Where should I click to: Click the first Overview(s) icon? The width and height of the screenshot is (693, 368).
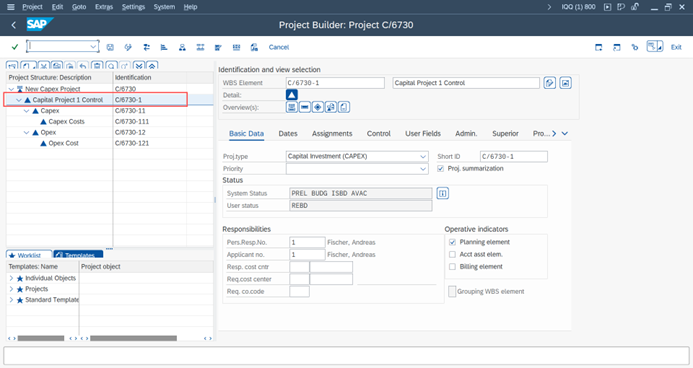coord(292,107)
